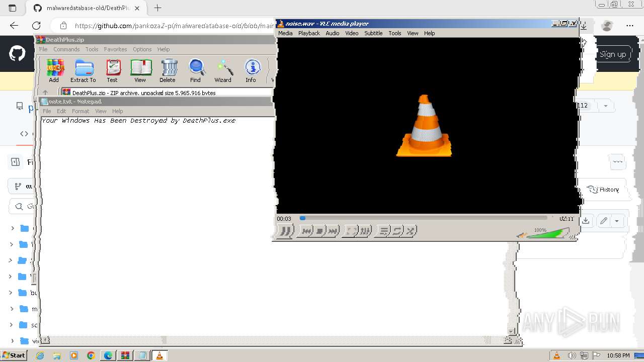Open Internet Explorer from taskbar
The image size is (644, 362).
(40, 355)
